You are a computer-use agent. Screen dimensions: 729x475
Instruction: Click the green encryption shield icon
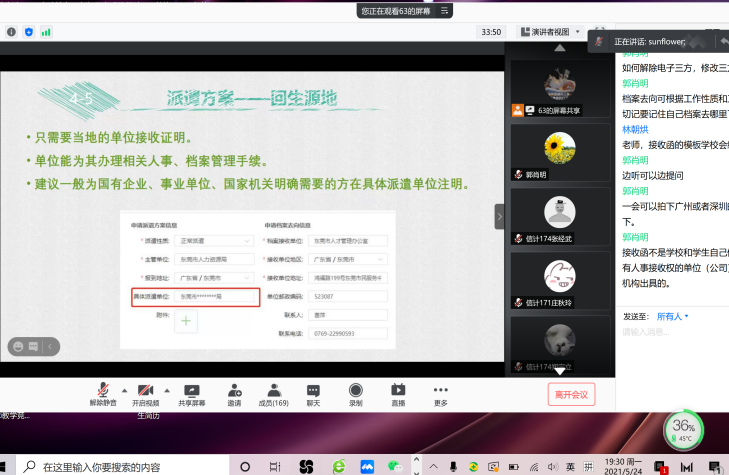coord(28,32)
